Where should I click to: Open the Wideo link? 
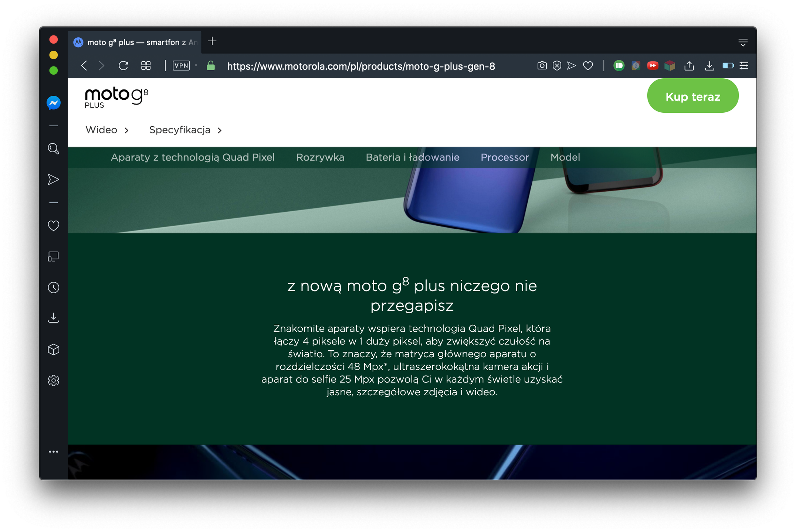(101, 130)
